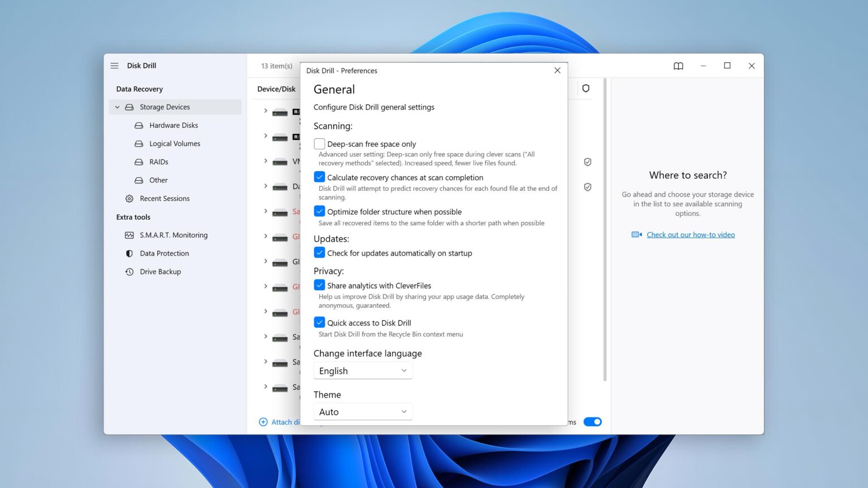868x488 pixels.
Task: Click the Hardware Disks icon
Action: pos(139,125)
